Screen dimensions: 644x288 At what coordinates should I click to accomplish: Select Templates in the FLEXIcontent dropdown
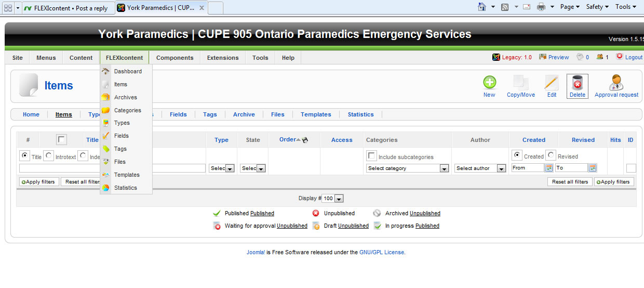[x=126, y=175]
